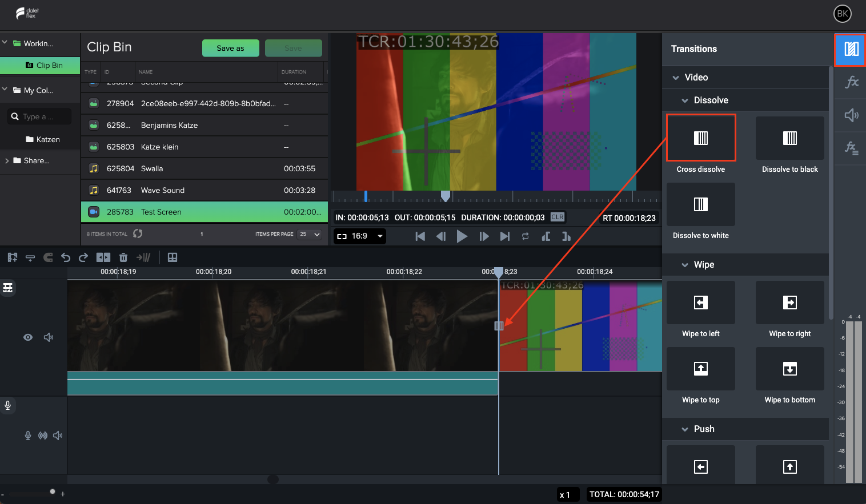This screenshot has height=504, width=866.
Task: Open the BK user avatar menu
Action: pyautogui.click(x=843, y=14)
